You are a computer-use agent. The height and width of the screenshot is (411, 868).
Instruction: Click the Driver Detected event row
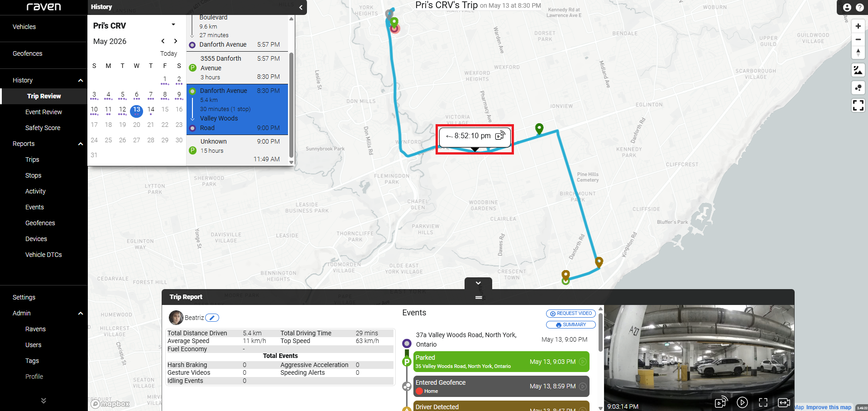tap(501, 406)
